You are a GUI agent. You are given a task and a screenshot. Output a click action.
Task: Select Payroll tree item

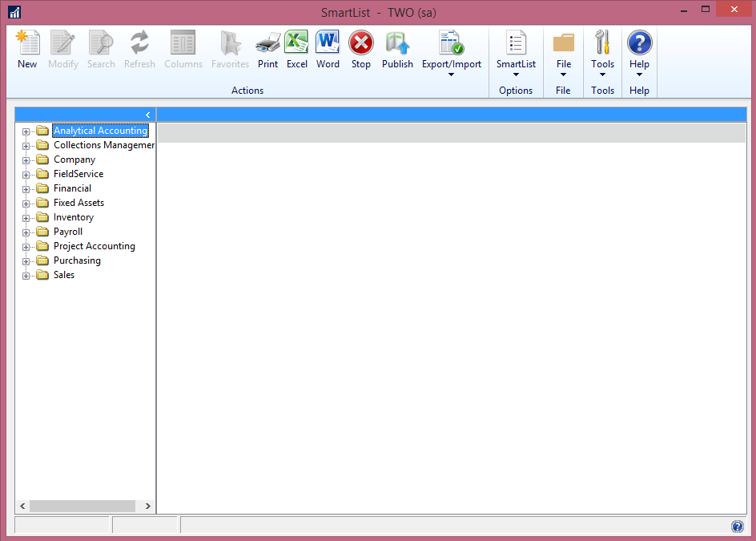point(68,232)
